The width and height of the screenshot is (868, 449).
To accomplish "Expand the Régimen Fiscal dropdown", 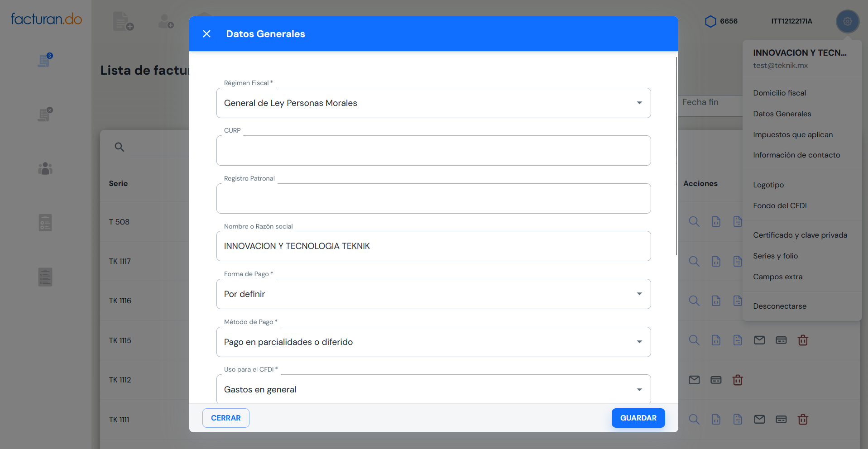I will pyautogui.click(x=639, y=103).
